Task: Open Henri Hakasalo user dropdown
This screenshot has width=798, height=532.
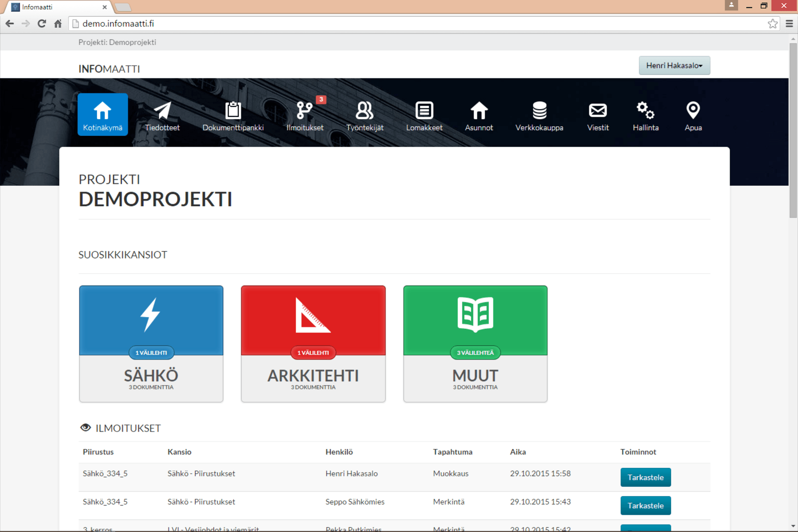Action: (674, 66)
